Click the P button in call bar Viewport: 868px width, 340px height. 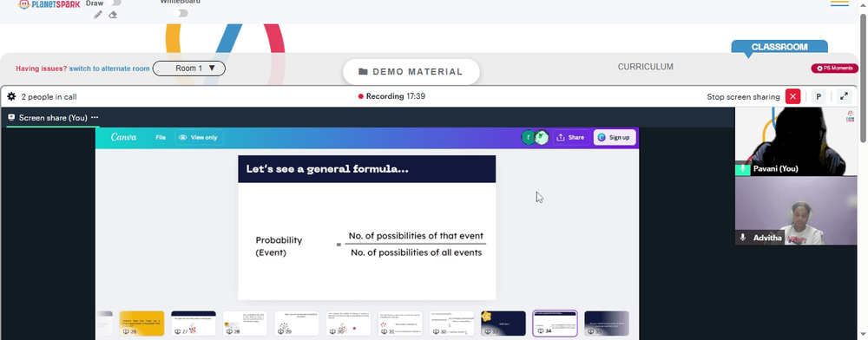819,96
